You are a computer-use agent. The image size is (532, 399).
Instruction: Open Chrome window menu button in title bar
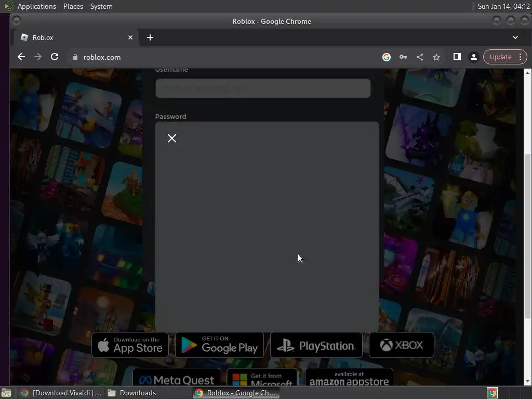(16, 21)
